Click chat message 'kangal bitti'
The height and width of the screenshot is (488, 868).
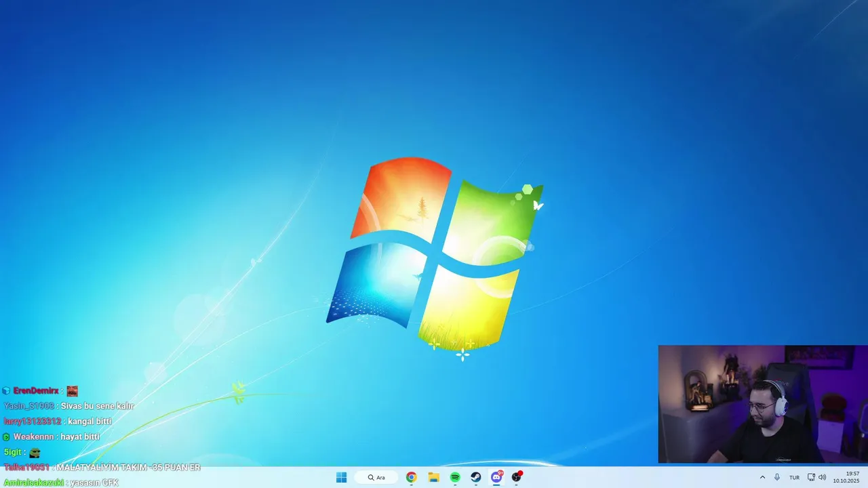click(90, 422)
